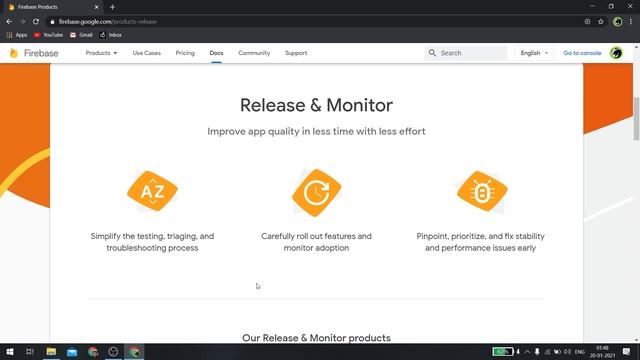The height and width of the screenshot is (360, 640).
Task: Open the taskbar notification center
Action: (x=627, y=351)
